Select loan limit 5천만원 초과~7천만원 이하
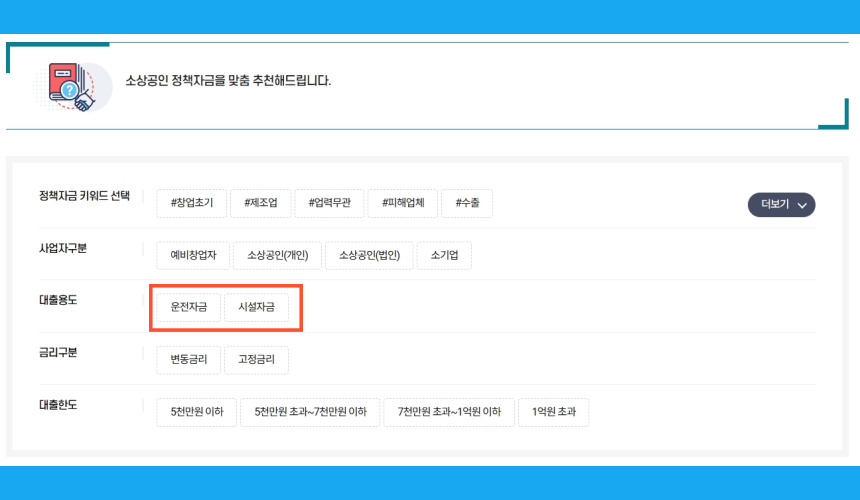 click(x=310, y=412)
